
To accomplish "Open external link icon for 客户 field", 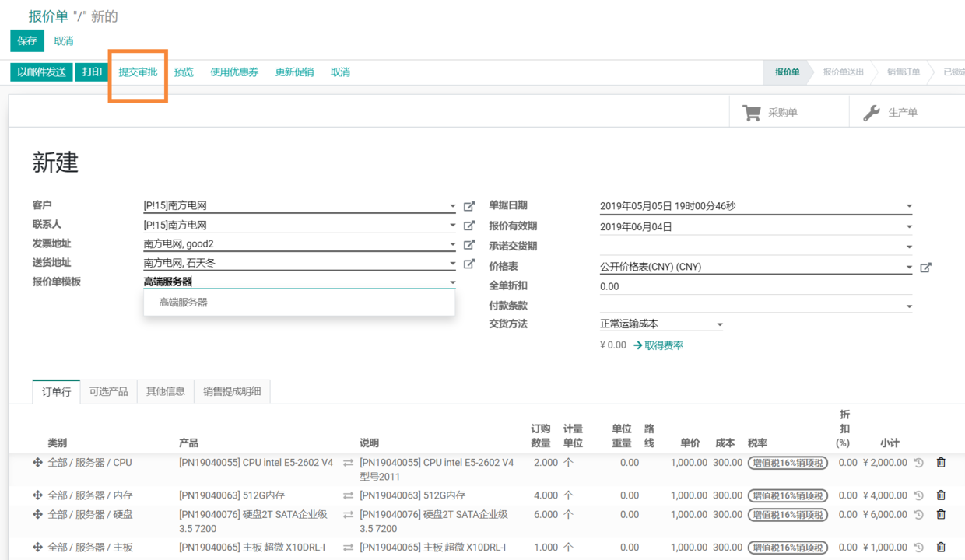I will tap(469, 206).
